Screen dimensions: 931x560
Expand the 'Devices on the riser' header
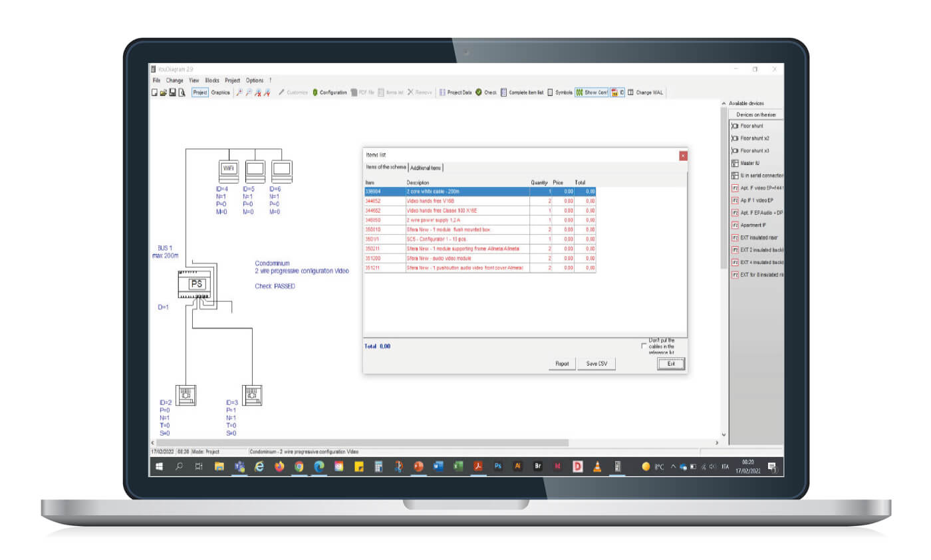(x=755, y=114)
